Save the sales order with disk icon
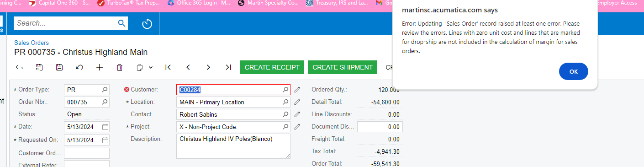The image size is (644, 167). pos(59,67)
